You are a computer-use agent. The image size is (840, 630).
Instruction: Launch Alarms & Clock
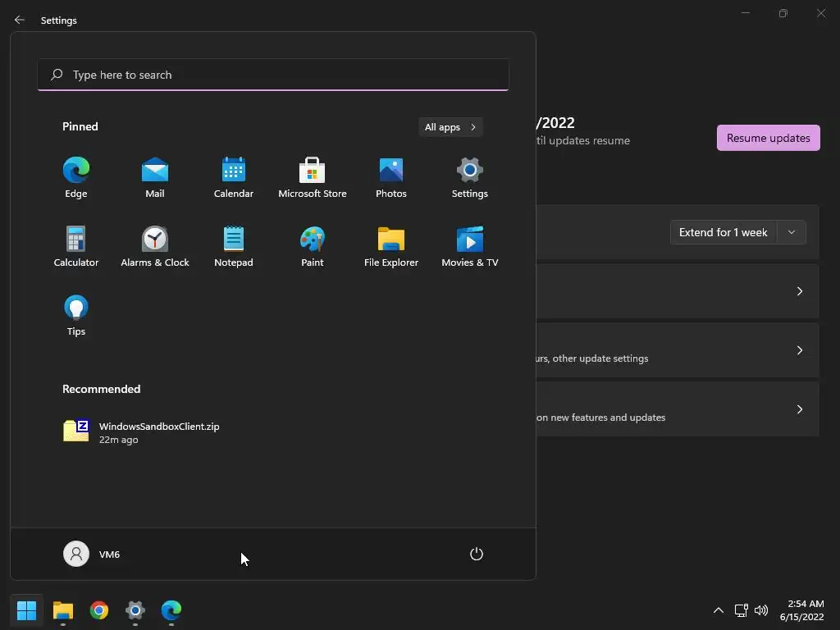[x=155, y=246]
